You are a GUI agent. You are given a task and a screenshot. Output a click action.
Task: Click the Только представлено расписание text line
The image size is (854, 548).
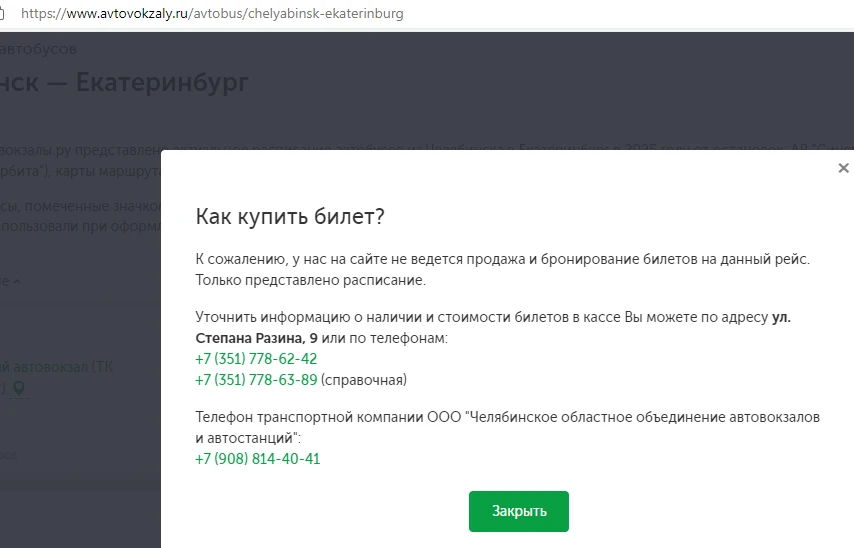(x=311, y=279)
